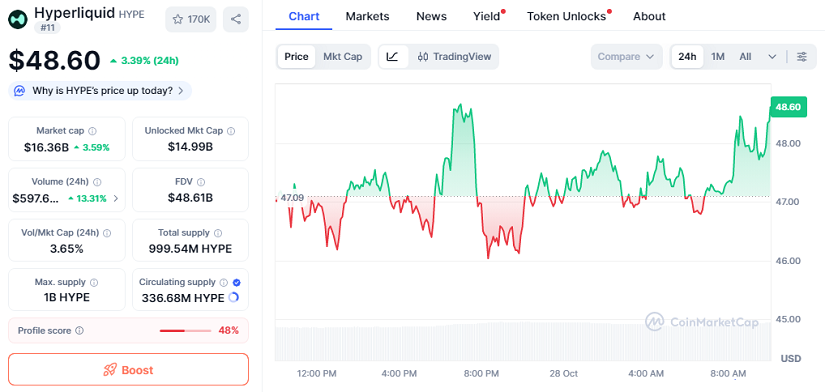Open Volume (24h) info icon
This screenshot has height=392, width=825.
tap(97, 182)
